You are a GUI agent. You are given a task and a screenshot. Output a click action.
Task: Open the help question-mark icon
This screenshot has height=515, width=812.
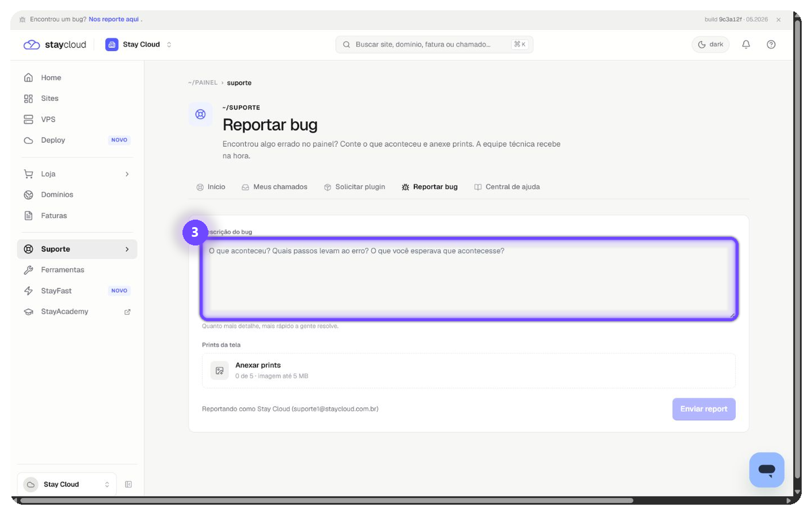[771, 45]
